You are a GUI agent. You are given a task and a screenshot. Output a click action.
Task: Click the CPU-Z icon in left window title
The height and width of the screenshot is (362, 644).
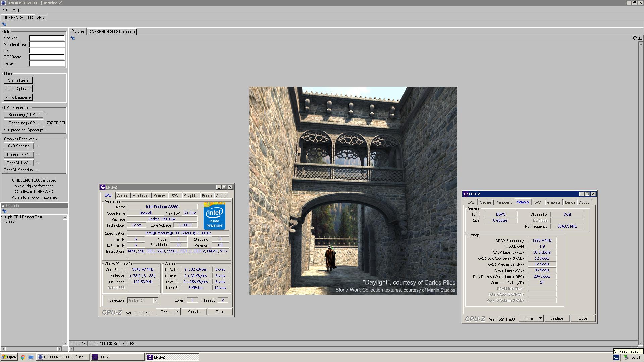coord(103,187)
